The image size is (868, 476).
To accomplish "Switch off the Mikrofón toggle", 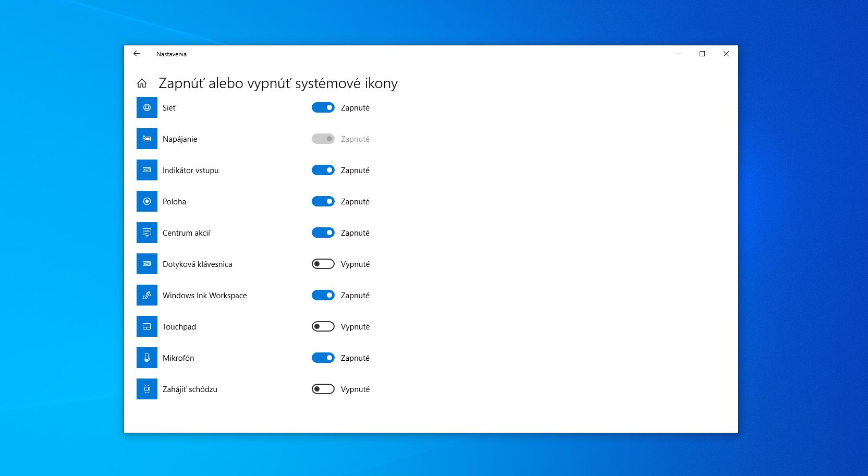I will (x=323, y=358).
